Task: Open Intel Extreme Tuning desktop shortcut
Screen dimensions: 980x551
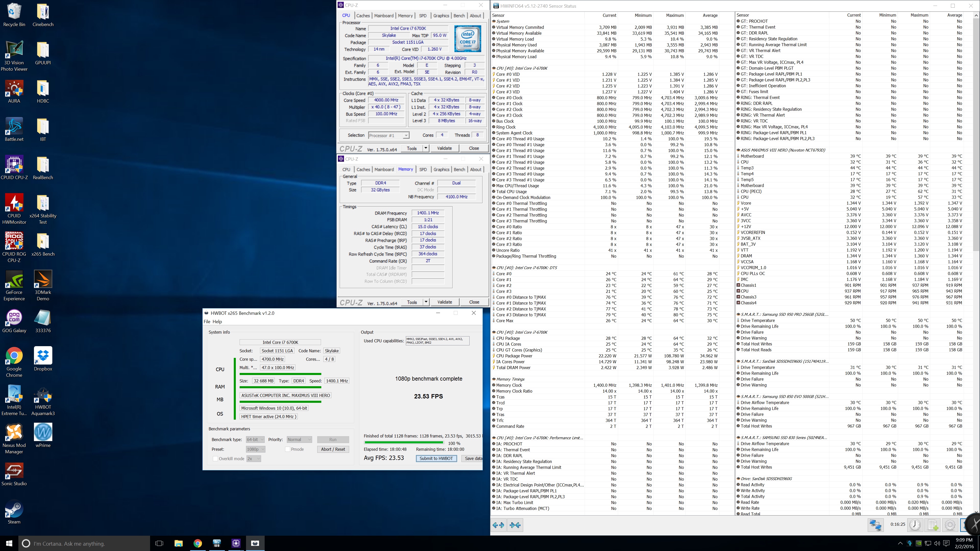Action: [x=14, y=400]
